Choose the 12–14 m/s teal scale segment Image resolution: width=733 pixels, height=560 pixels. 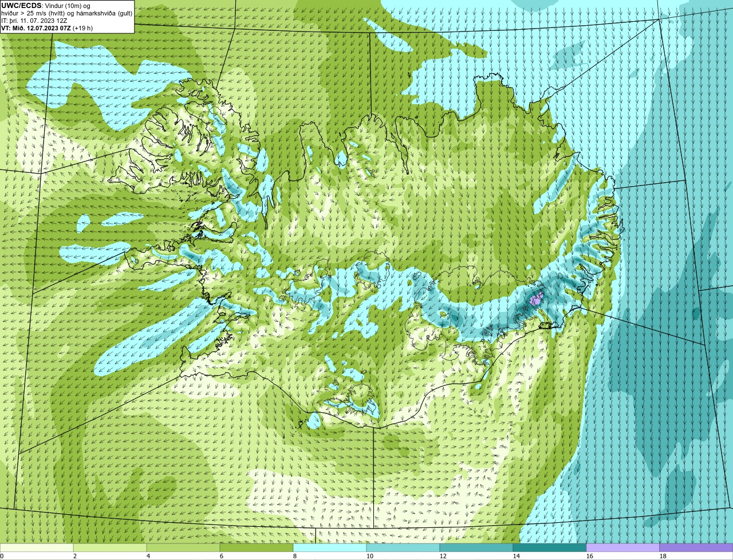click(476, 547)
